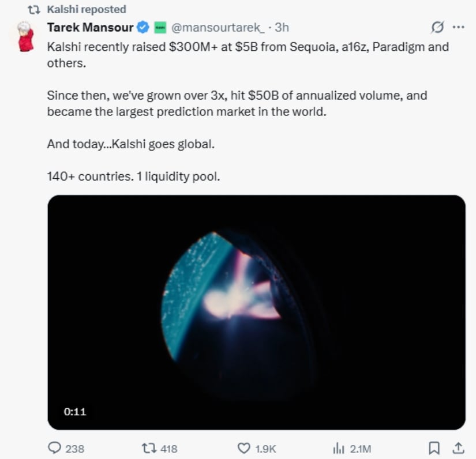476x459 pixels.
Task: Click the Tarek Mansour display name
Action: pos(90,27)
